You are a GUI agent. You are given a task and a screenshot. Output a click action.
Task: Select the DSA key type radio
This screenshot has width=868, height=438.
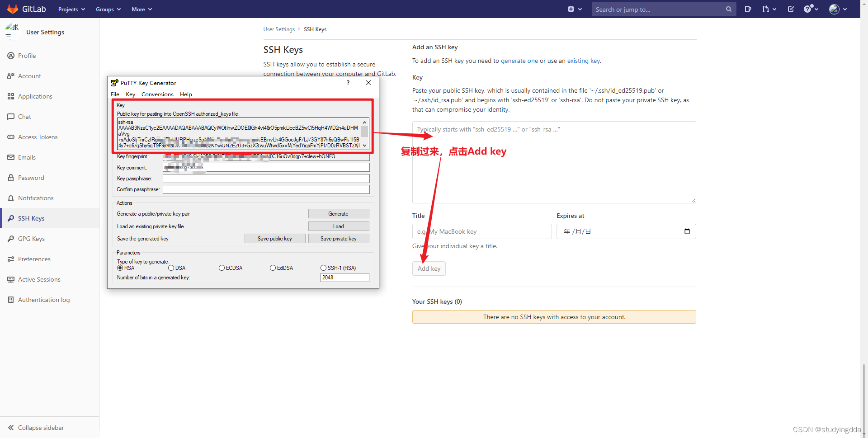[x=171, y=268]
